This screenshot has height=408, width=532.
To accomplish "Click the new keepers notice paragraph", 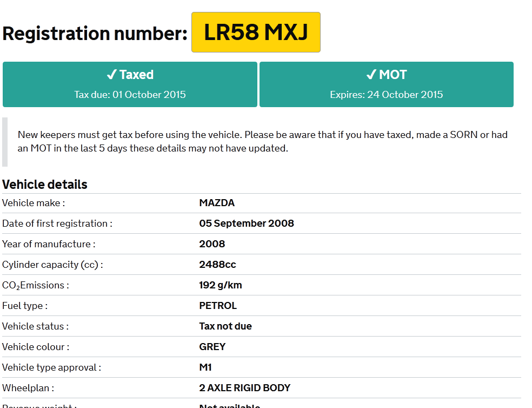I will point(262,141).
